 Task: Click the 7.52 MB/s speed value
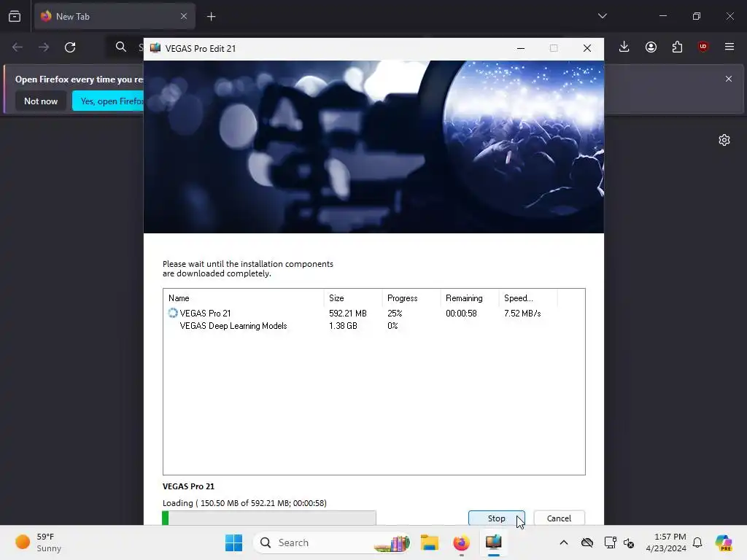click(x=522, y=314)
